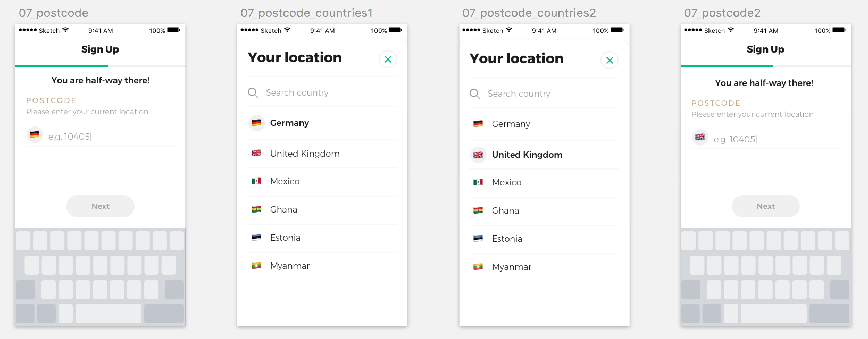Close the Your location panel in 07_postcode_countries2

point(610,60)
